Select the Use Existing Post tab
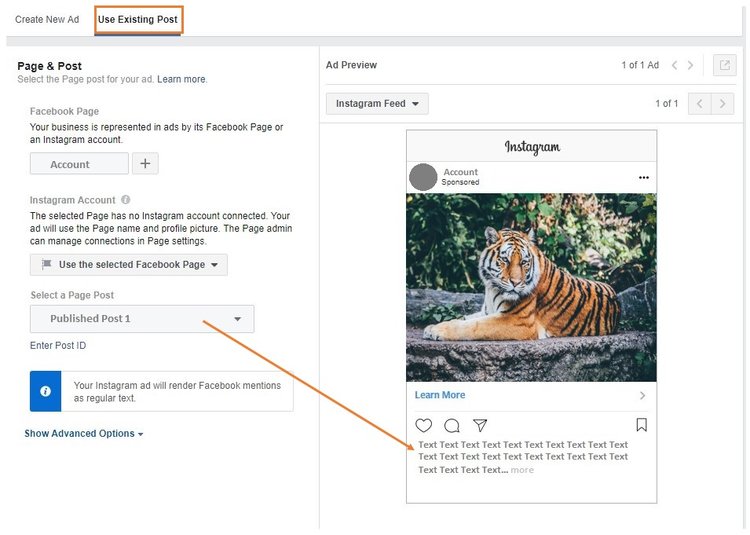Viewport: 750px width, 535px height. [x=138, y=20]
